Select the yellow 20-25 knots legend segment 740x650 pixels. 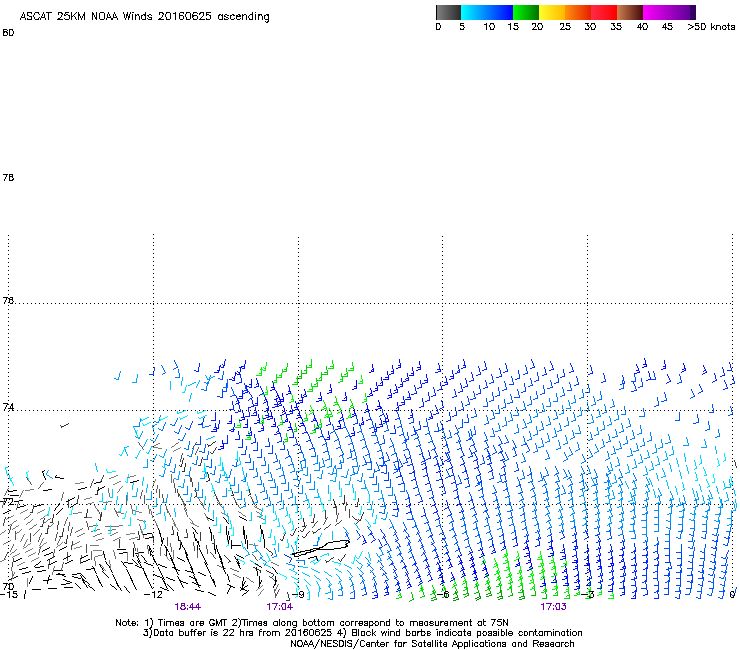pyautogui.click(x=552, y=12)
